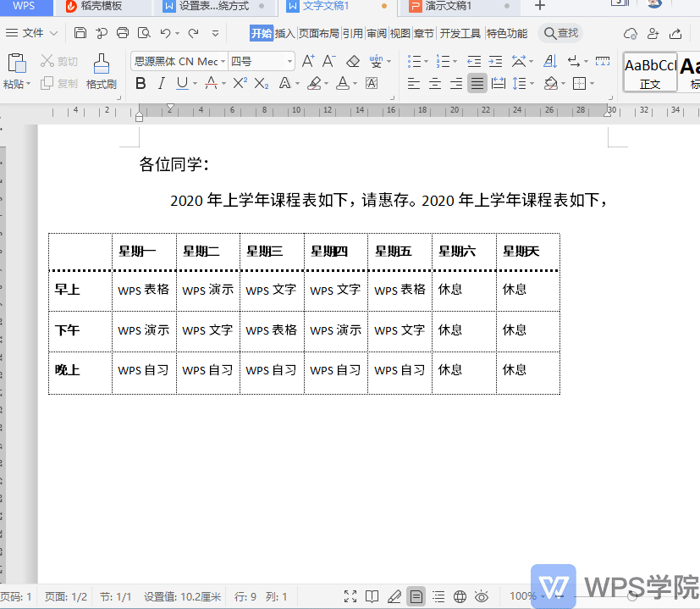Open a new tab with the plus button
The height and width of the screenshot is (609, 700).
540,6
